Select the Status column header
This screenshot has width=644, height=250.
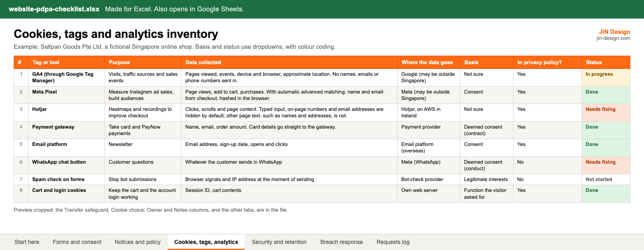(x=606, y=62)
